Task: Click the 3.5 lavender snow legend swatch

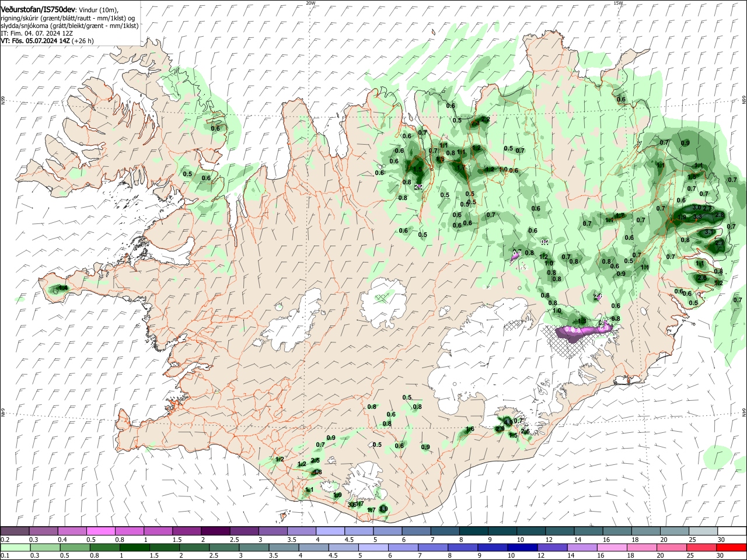Action: pyautogui.click(x=301, y=531)
